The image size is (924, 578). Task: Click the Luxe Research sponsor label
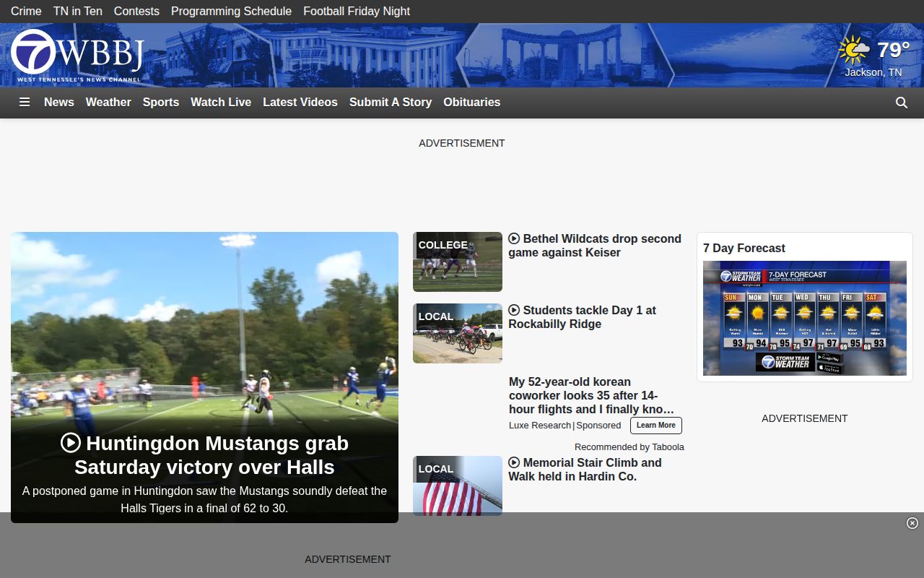coord(540,426)
